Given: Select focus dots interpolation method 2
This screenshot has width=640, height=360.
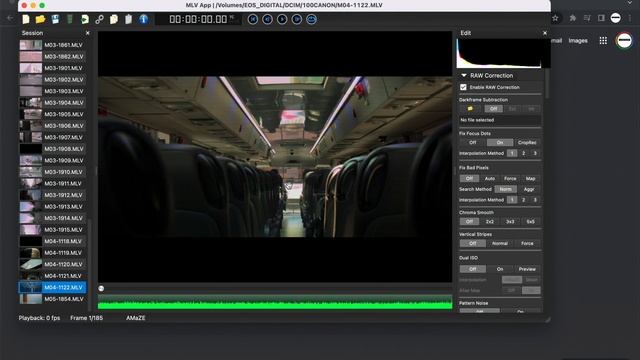Looking at the screenshot, I should (524, 153).
